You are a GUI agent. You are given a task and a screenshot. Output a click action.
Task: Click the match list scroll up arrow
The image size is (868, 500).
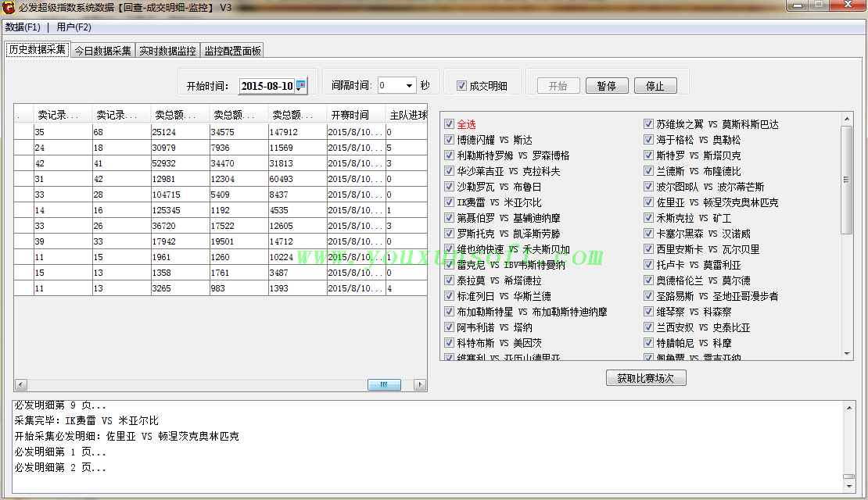click(x=847, y=119)
